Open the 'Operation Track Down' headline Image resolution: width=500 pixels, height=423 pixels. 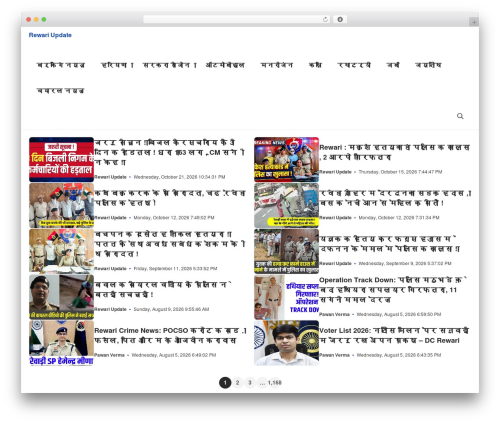393,290
